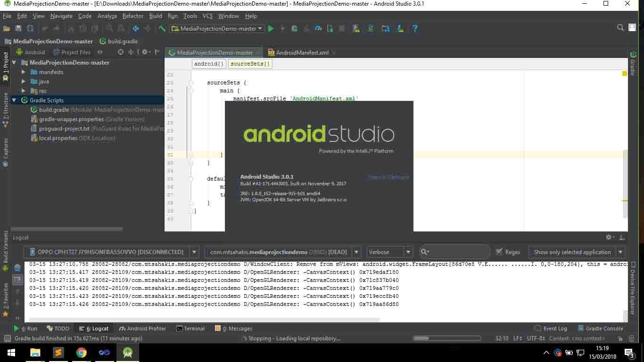Open the Build menu
The width and height of the screenshot is (644, 362).
coord(156,16)
